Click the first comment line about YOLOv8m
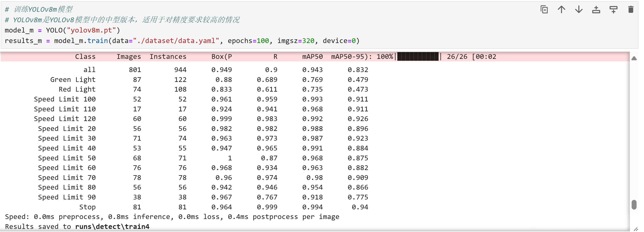644x232 pixels. [39, 9]
